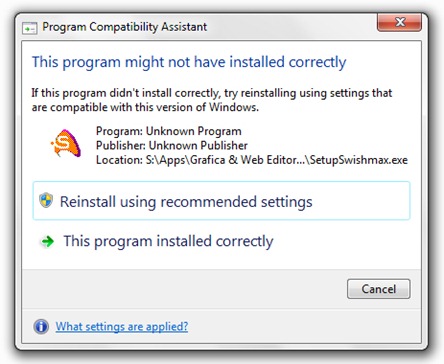
Task: Click the Program: Unknown Program line
Action: [169, 131]
